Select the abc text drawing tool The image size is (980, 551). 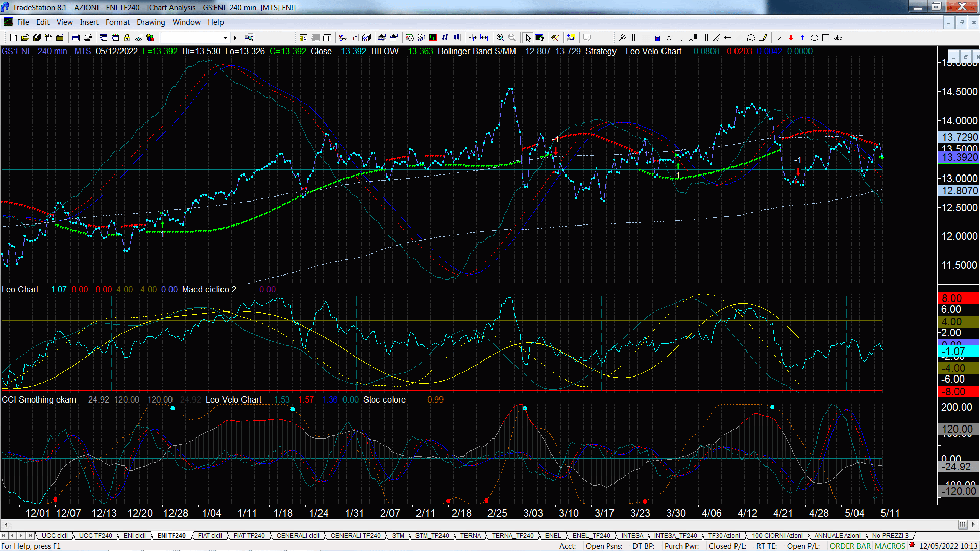pyautogui.click(x=838, y=38)
